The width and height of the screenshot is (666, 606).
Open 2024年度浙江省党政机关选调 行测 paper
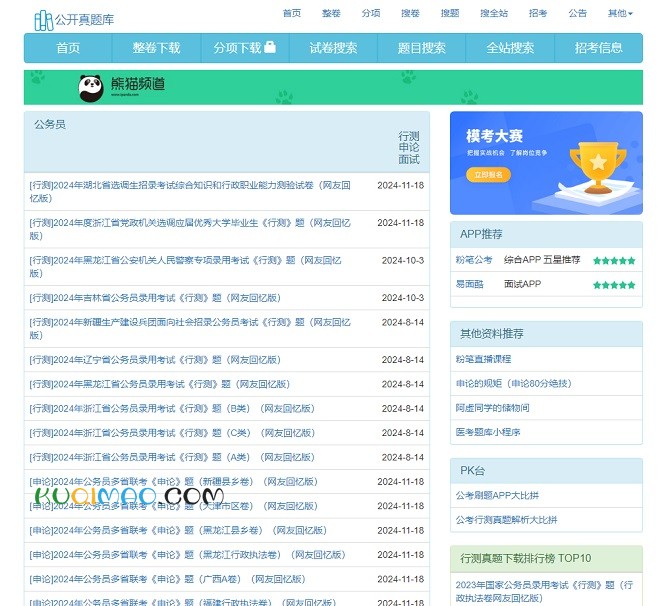(x=190, y=229)
